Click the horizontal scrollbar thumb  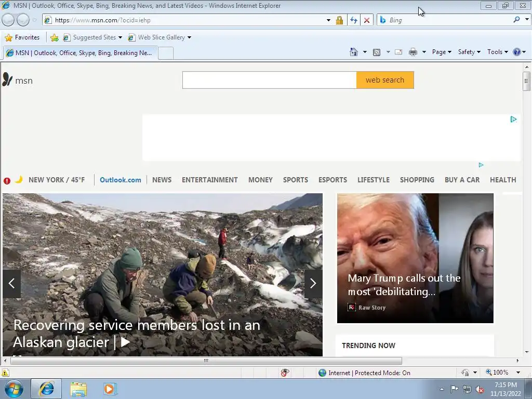pos(206,361)
